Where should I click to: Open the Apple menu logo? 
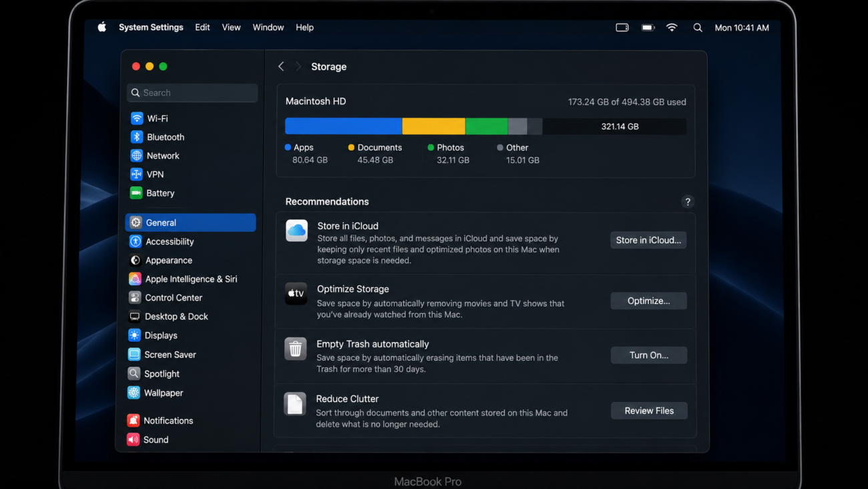click(102, 27)
